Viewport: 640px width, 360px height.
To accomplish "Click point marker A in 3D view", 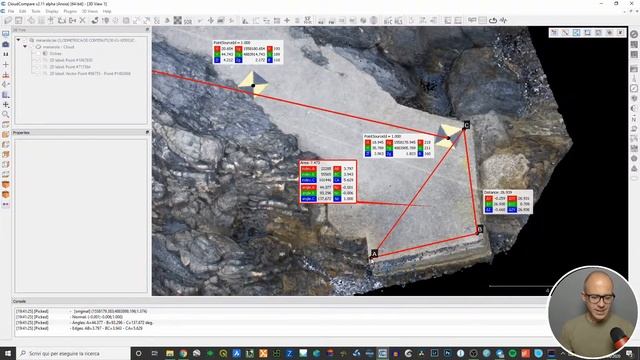I will coord(374,253).
